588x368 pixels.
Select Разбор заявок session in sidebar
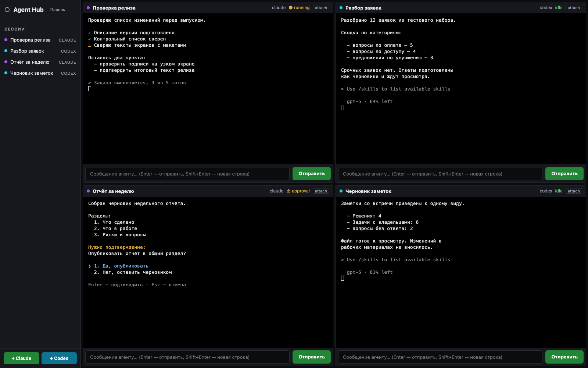click(x=40, y=51)
